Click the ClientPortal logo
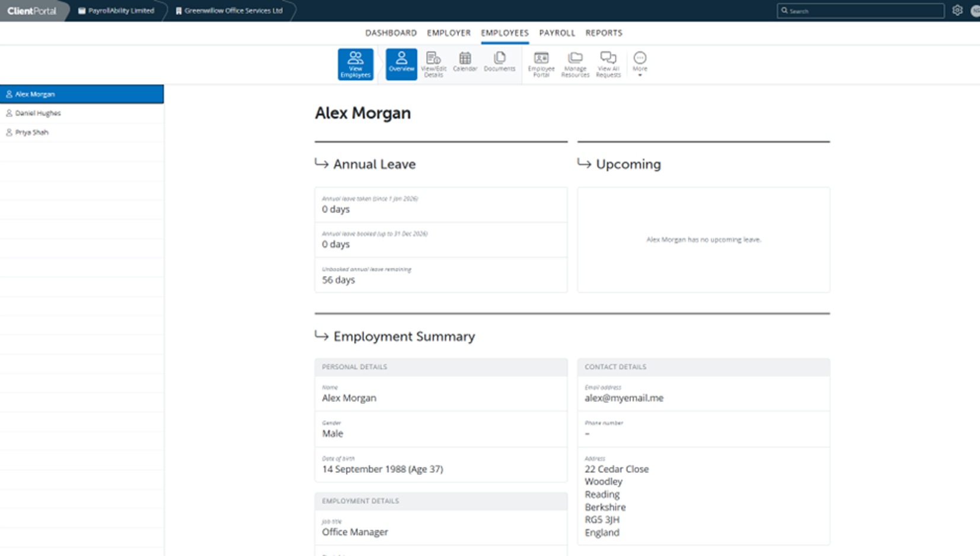Viewport: 980px width, 556px height. [x=32, y=11]
